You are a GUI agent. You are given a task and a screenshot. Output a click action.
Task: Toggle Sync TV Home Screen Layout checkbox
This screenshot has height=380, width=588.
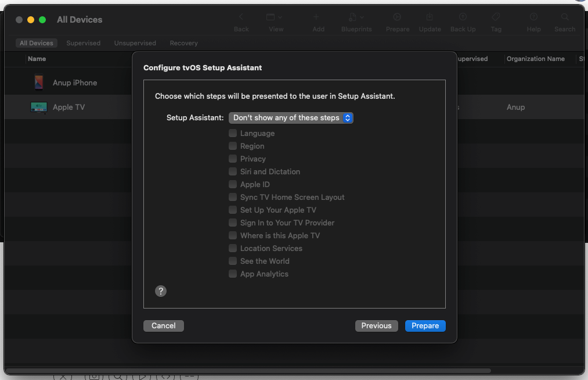pyautogui.click(x=233, y=197)
